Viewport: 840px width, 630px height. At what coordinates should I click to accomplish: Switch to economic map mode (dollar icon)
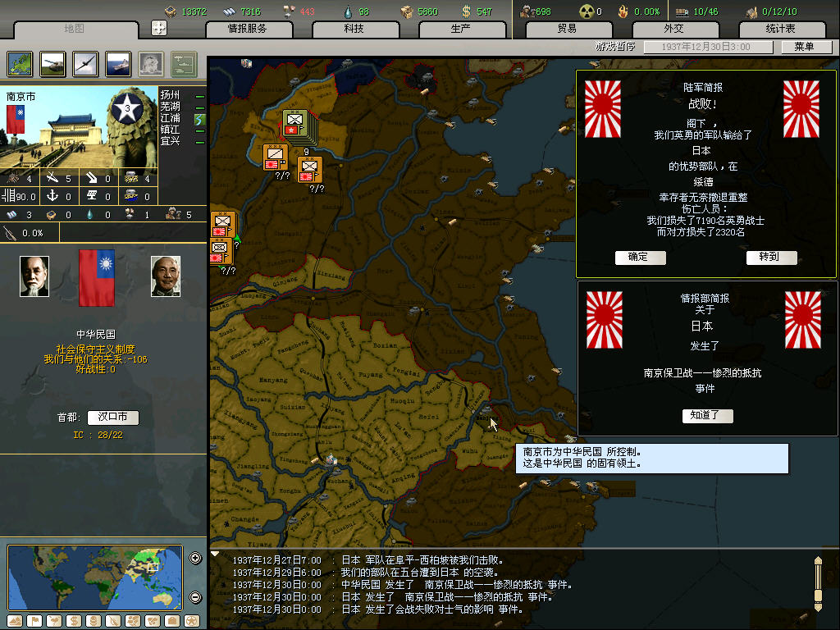point(74,621)
